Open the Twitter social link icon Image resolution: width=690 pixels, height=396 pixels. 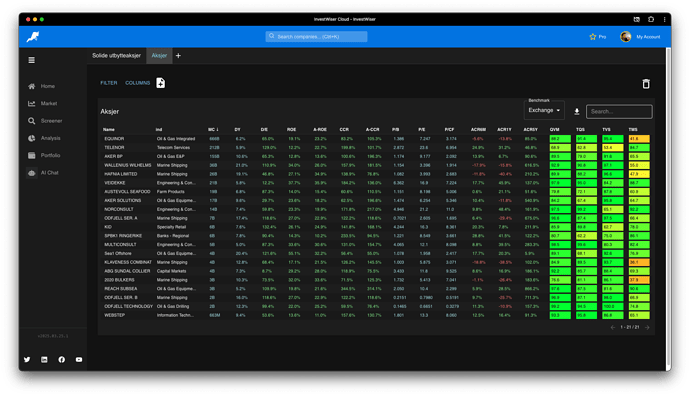coord(27,359)
